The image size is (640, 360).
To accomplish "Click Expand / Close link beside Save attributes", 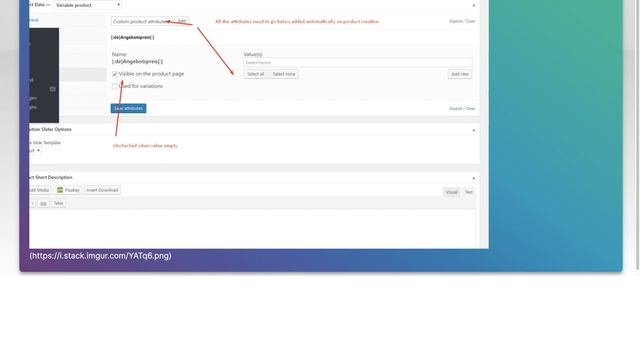I will tap(462, 109).
